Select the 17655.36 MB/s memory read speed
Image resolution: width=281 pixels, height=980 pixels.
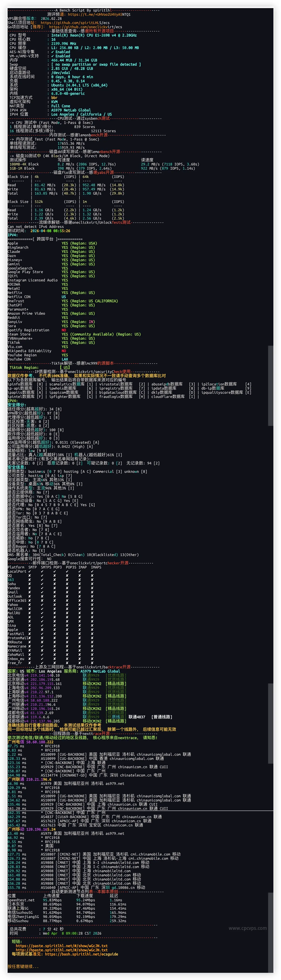tap(71, 144)
